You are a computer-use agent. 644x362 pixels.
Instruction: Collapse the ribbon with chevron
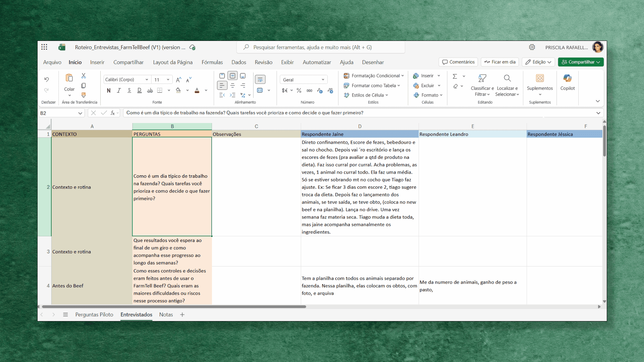(x=598, y=101)
